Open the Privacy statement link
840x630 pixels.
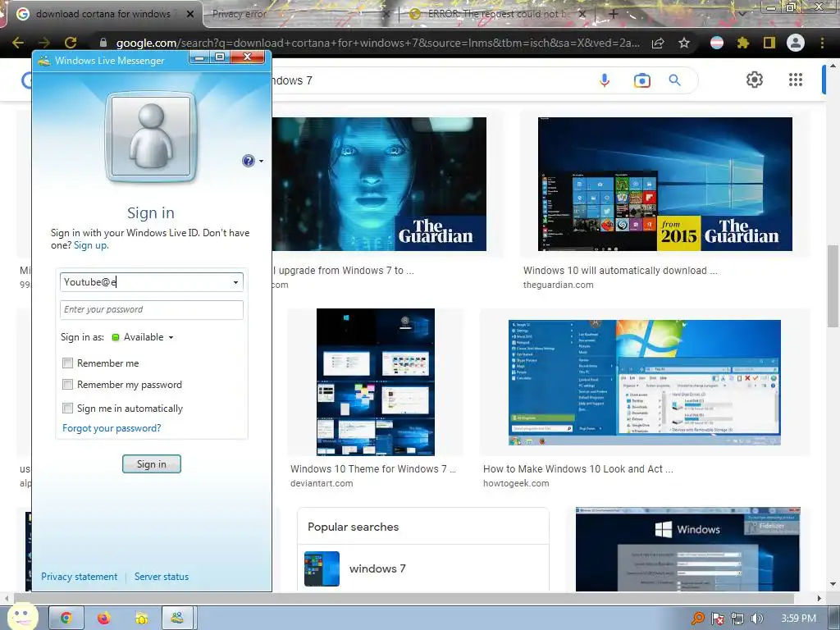(x=80, y=577)
